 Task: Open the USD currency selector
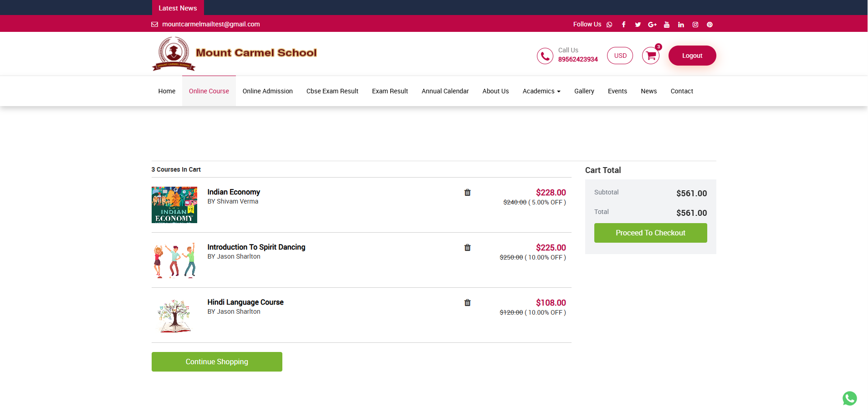coord(620,56)
